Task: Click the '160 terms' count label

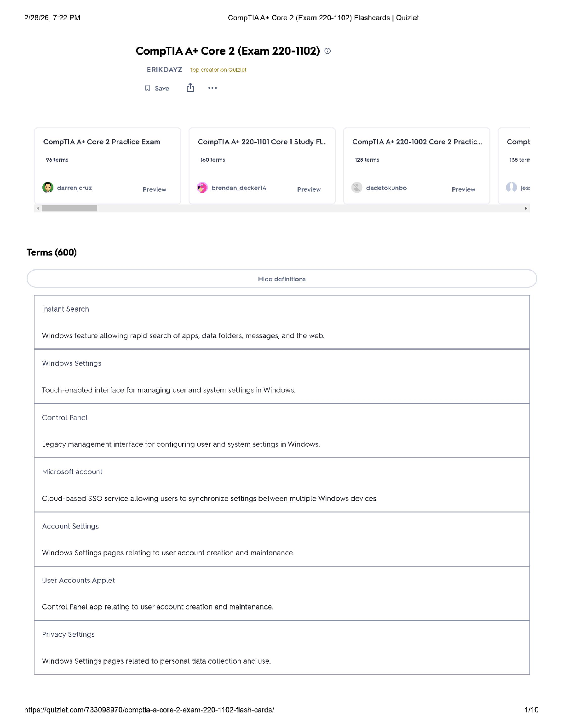Action: click(x=213, y=160)
